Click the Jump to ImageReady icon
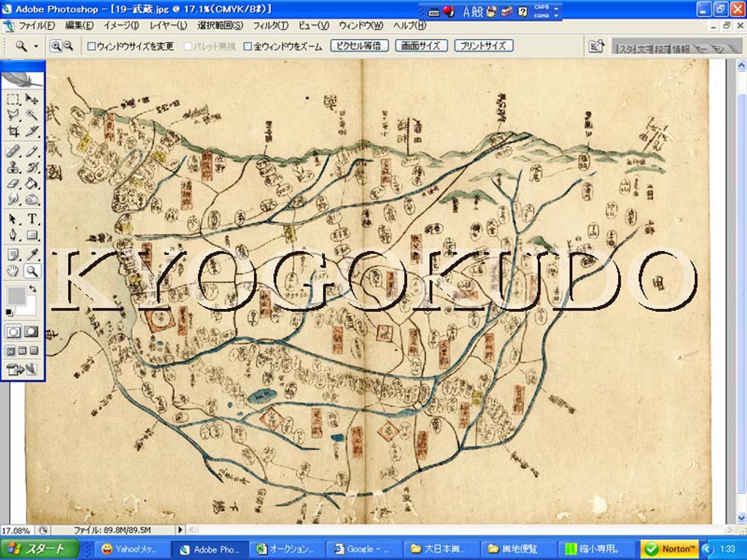The height and width of the screenshot is (560, 747). 22,370
